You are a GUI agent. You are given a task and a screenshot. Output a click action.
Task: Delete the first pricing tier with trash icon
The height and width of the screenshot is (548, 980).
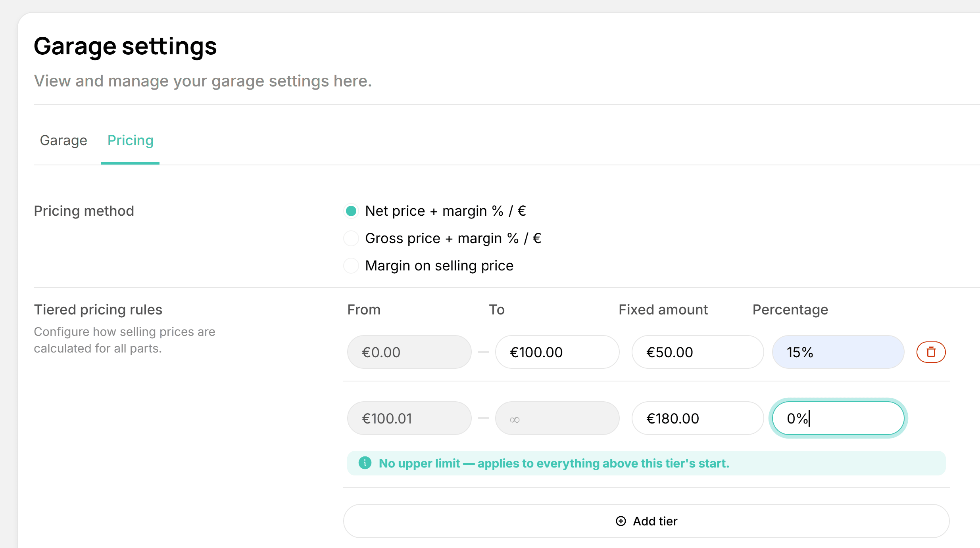(931, 352)
